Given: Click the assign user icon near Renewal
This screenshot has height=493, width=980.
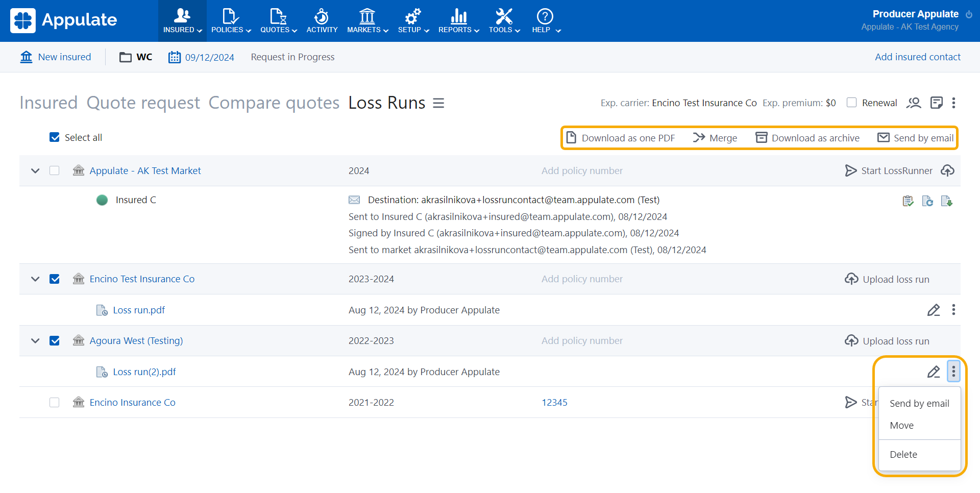Looking at the screenshot, I should click(913, 103).
